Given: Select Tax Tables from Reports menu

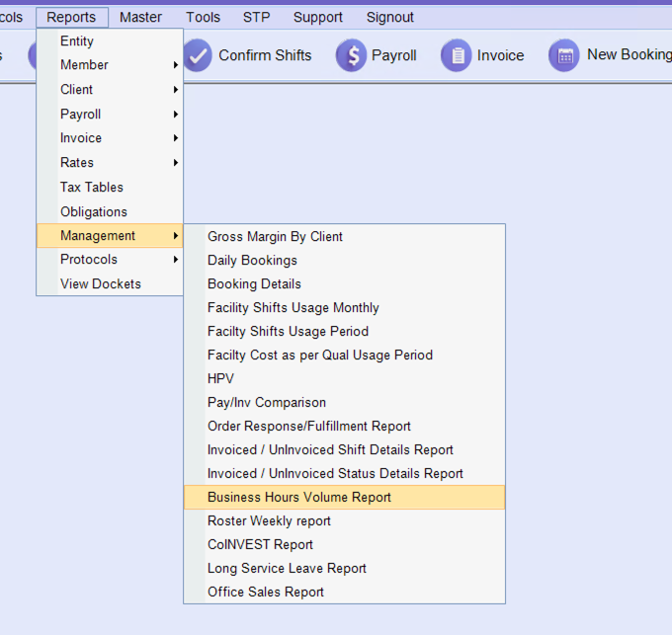Looking at the screenshot, I should (x=92, y=188).
